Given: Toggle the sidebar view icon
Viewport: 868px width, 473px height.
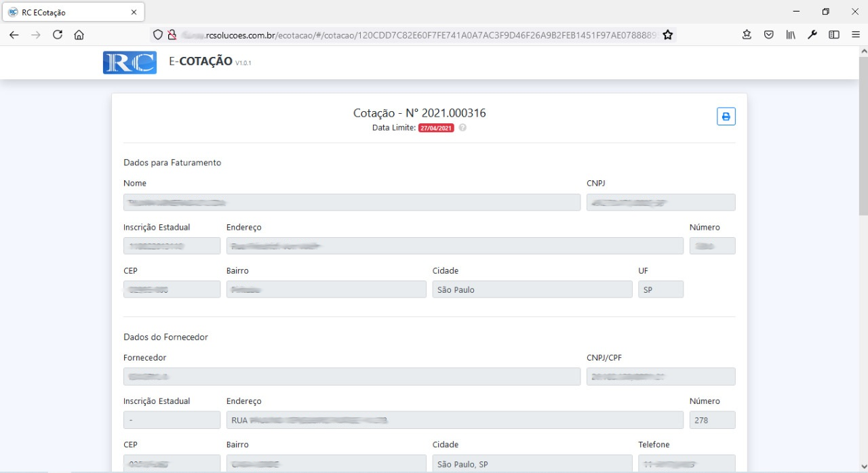Looking at the screenshot, I should click(834, 35).
